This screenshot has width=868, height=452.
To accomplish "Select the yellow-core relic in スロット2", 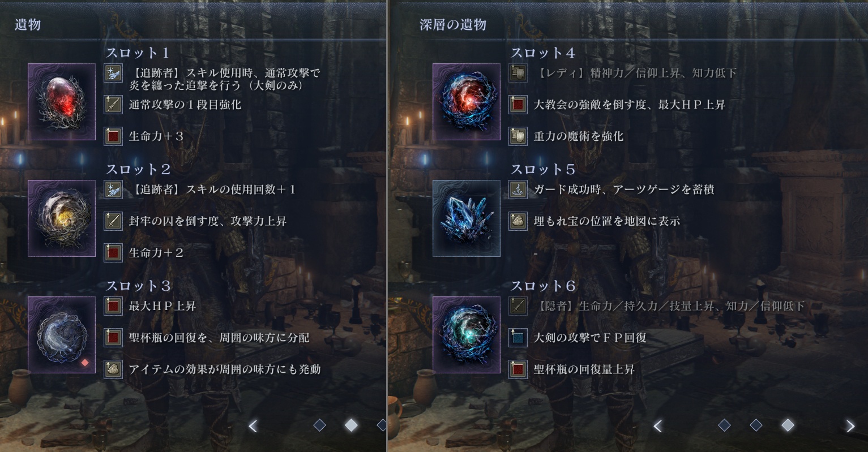I will [62, 218].
